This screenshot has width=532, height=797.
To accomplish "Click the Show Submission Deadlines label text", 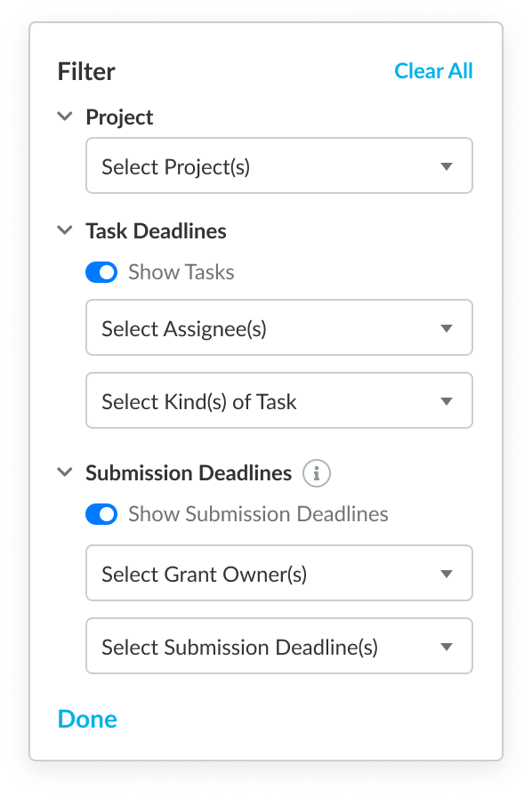I will tap(258, 514).
